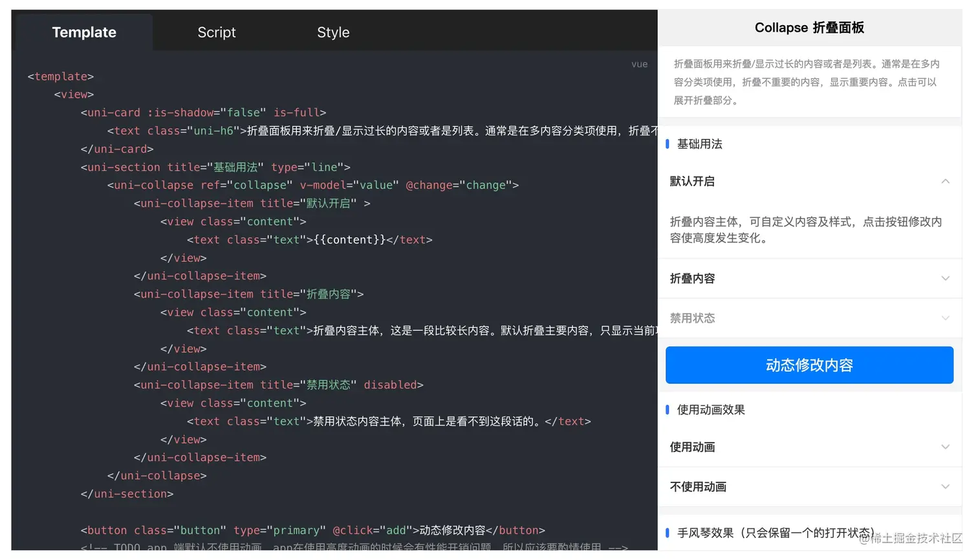Image resolution: width=978 pixels, height=560 pixels.
Task: Click the uni-collapse ref="collapse" code line
Action: point(313,185)
